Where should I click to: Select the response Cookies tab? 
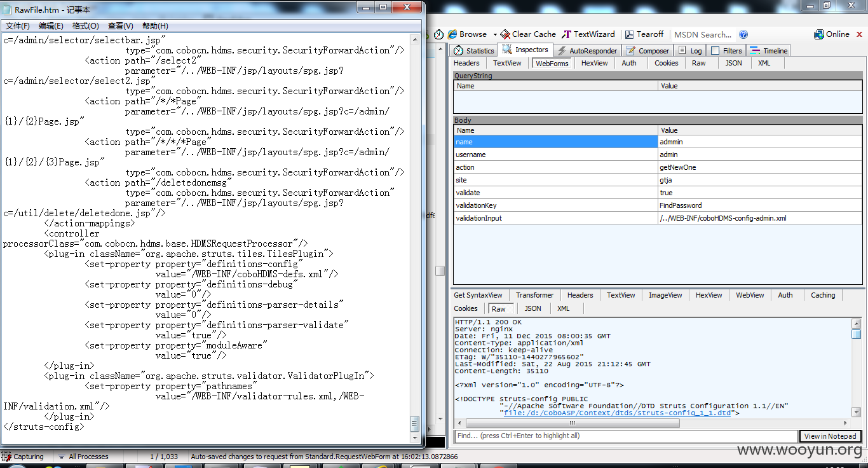coord(466,308)
